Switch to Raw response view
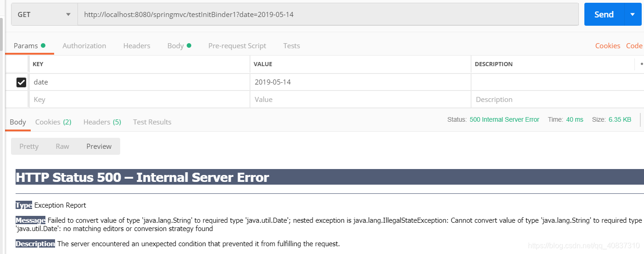The image size is (644, 254). point(62,146)
